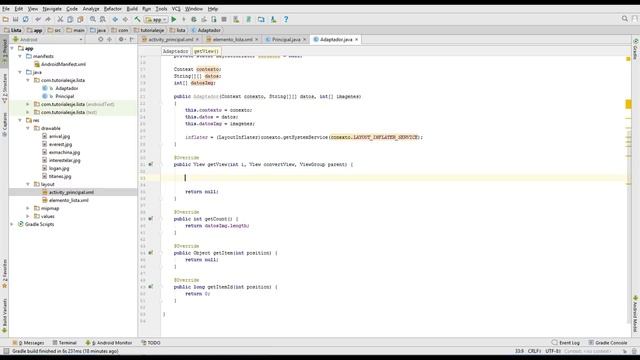Click the Copy icon in toolbar

70,19
